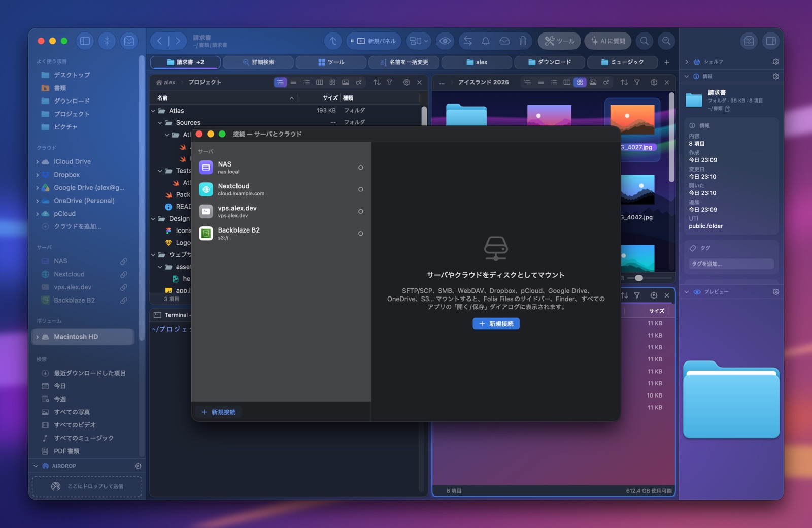
Task: Click the sync arrows icon in toolbar
Action: click(468, 41)
